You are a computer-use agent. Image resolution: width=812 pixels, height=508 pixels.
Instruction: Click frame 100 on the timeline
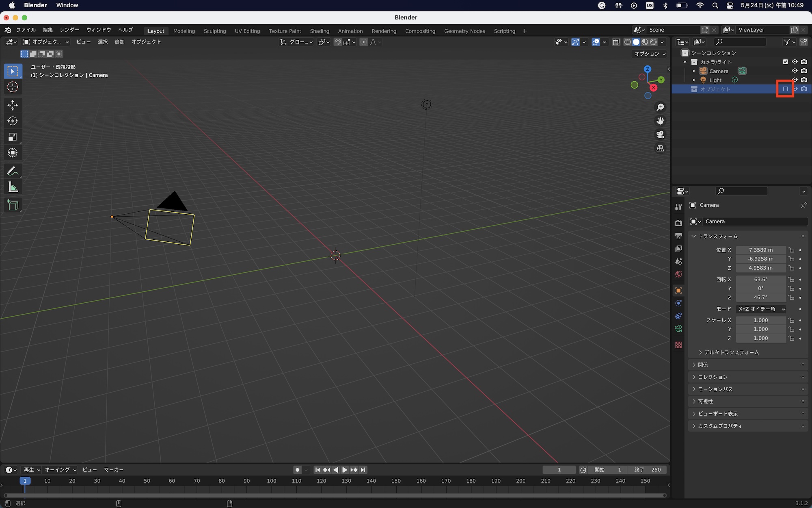tap(272, 481)
